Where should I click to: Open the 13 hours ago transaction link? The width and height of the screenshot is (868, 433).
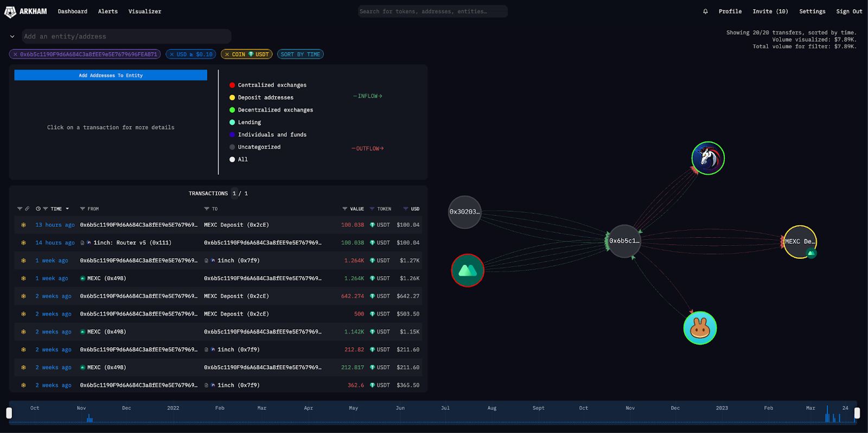pos(55,225)
